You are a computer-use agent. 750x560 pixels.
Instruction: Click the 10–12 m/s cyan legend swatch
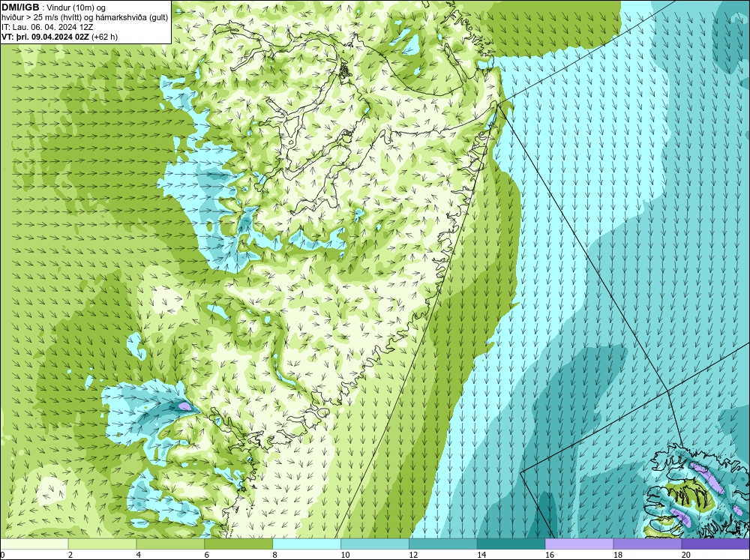(375, 544)
